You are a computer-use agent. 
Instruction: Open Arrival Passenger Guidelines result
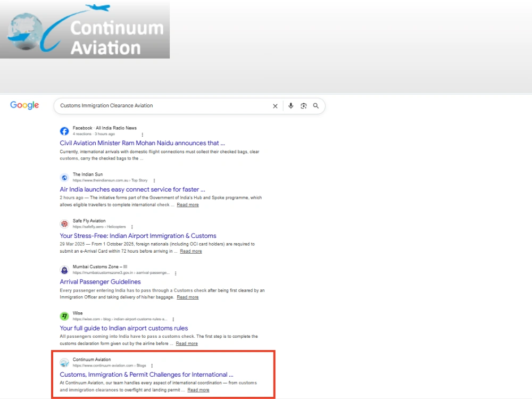(100, 282)
